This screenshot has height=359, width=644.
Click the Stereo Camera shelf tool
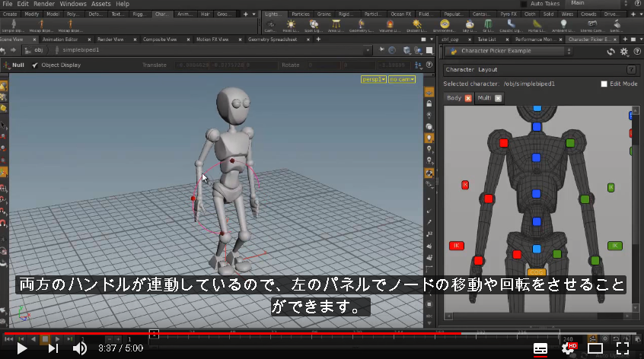(592, 26)
